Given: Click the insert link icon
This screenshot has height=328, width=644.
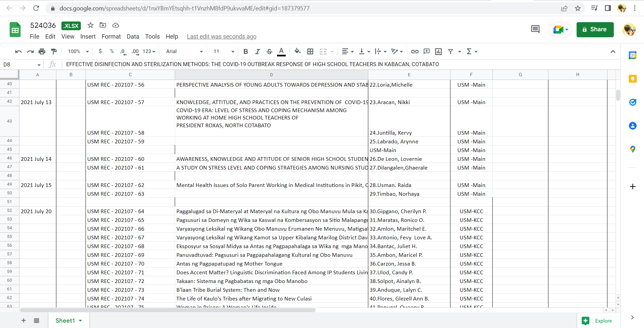Looking at the screenshot, I should (415, 51).
